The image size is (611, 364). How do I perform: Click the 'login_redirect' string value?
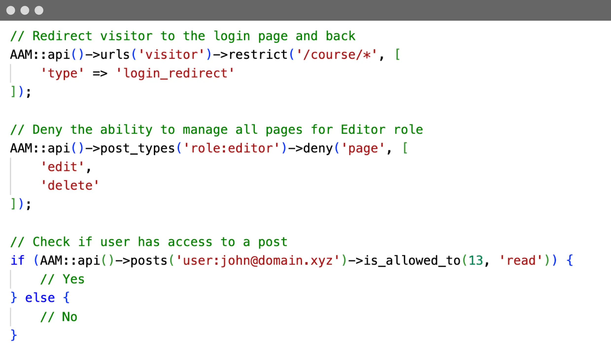click(175, 73)
